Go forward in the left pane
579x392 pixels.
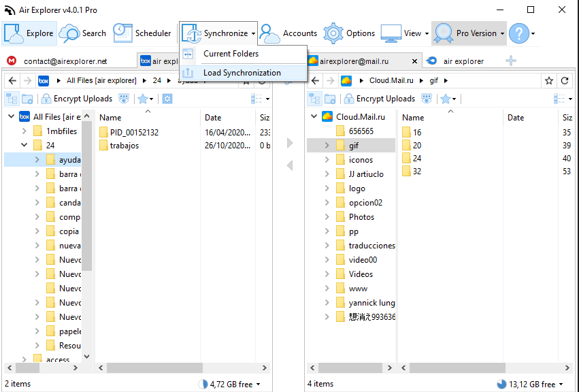[28, 80]
